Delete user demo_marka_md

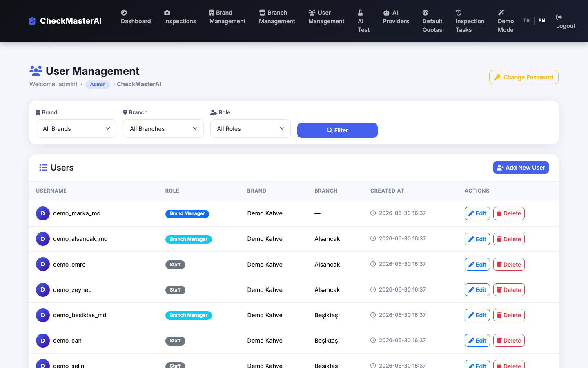tap(509, 213)
